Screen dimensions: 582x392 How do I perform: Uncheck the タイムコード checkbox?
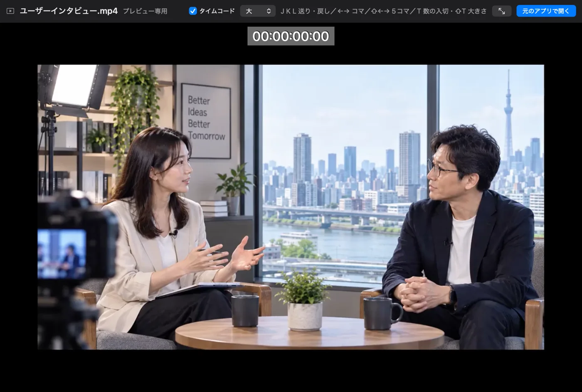192,11
